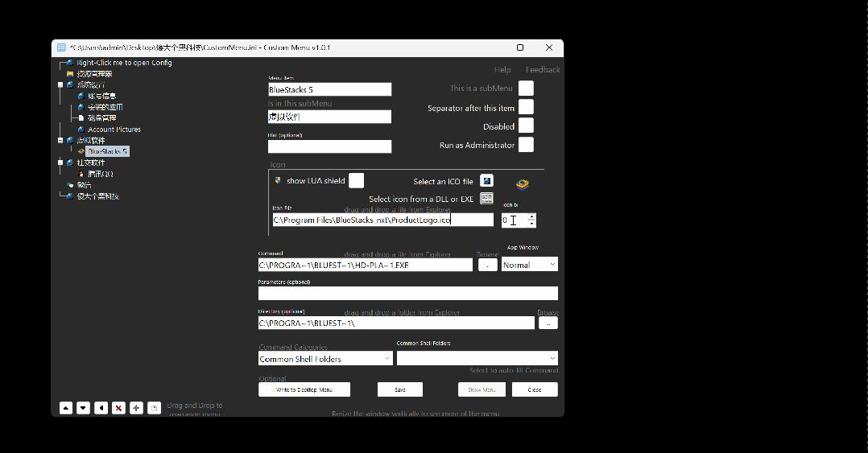Toggle expander of node above 账号信息
Screen dimensions: 868x453
point(60,84)
